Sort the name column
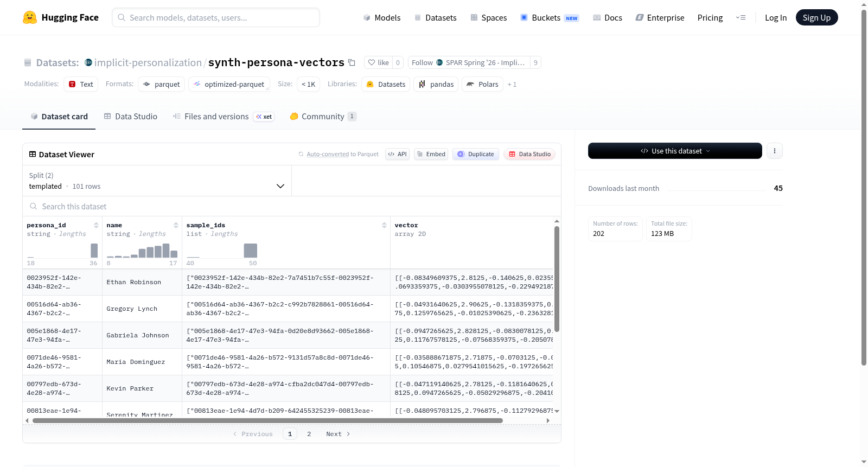The height and width of the screenshot is (467, 868). click(x=176, y=225)
